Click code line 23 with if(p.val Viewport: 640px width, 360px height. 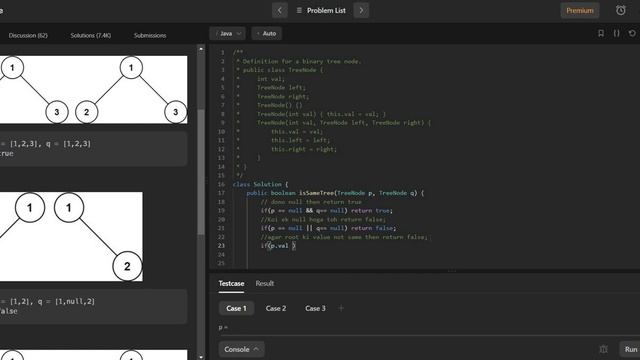click(x=278, y=246)
